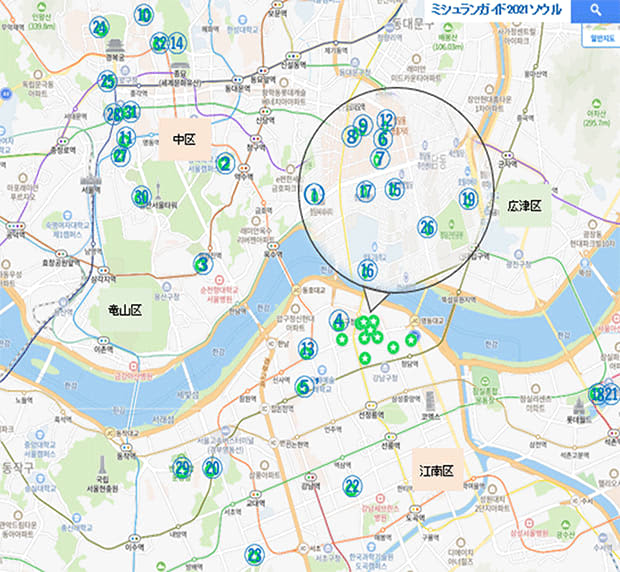
Task: Click map marker number 25
Action: [x=107, y=82]
